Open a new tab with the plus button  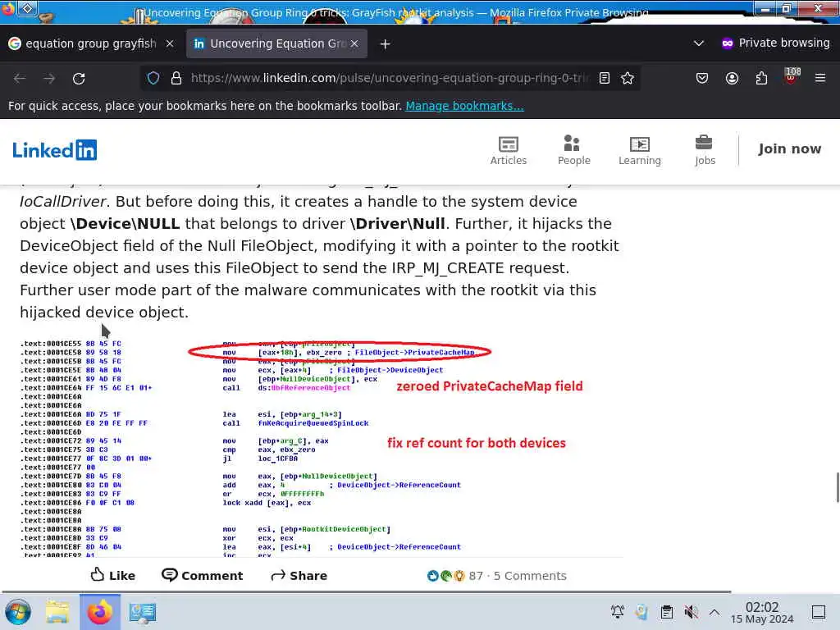tap(386, 44)
